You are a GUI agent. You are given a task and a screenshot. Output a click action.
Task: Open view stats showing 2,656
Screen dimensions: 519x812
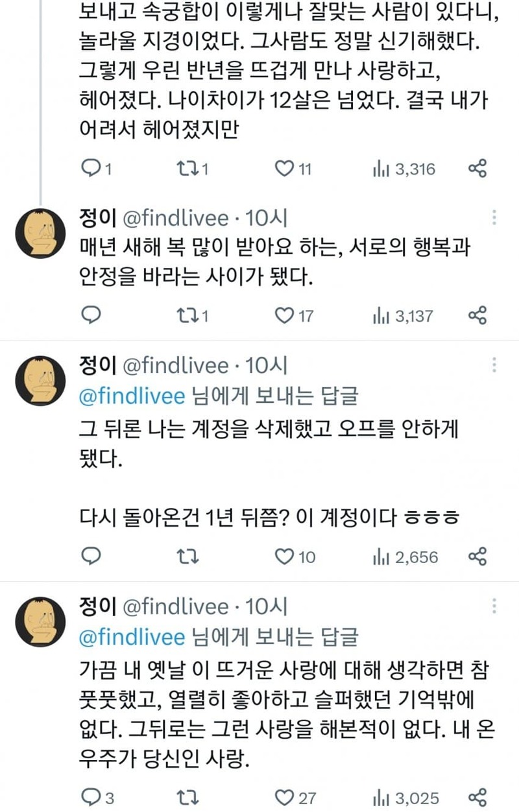(405, 556)
